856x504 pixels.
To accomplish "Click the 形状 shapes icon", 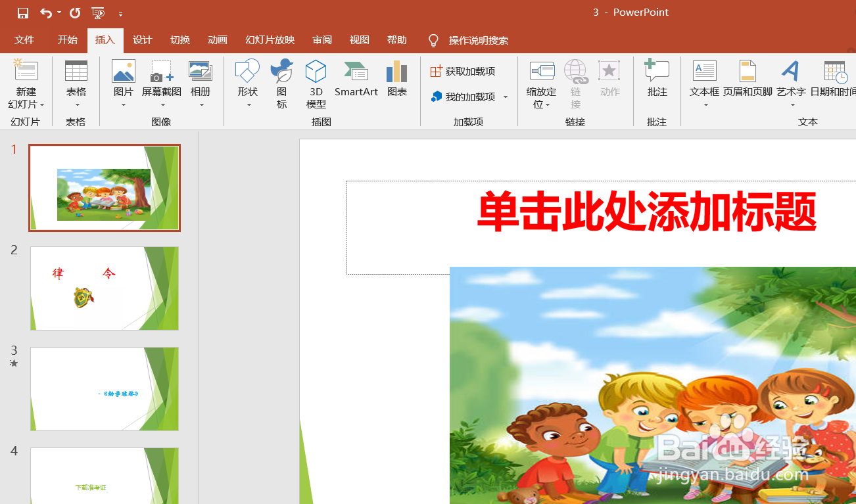I will pyautogui.click(x=248, y=71).
